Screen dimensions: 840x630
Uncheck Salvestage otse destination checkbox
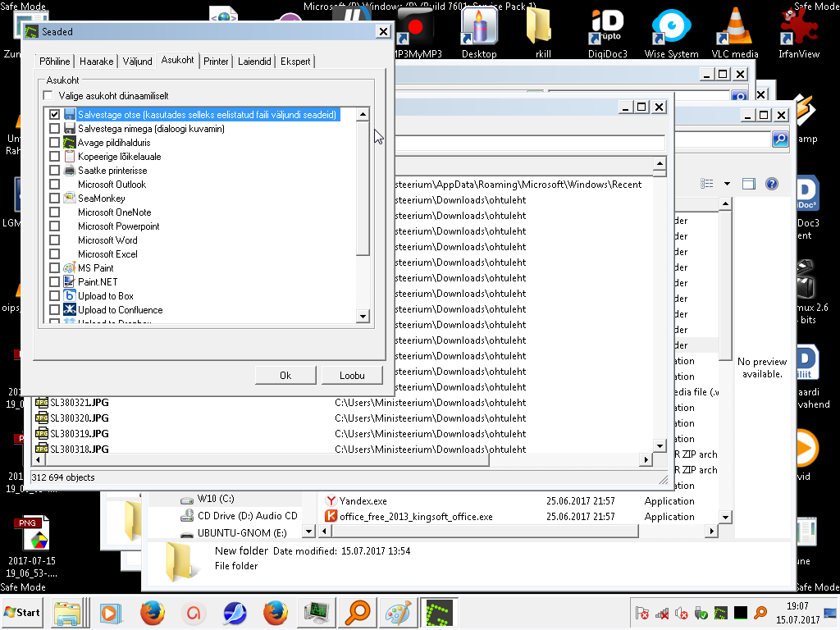click(54, 115)
